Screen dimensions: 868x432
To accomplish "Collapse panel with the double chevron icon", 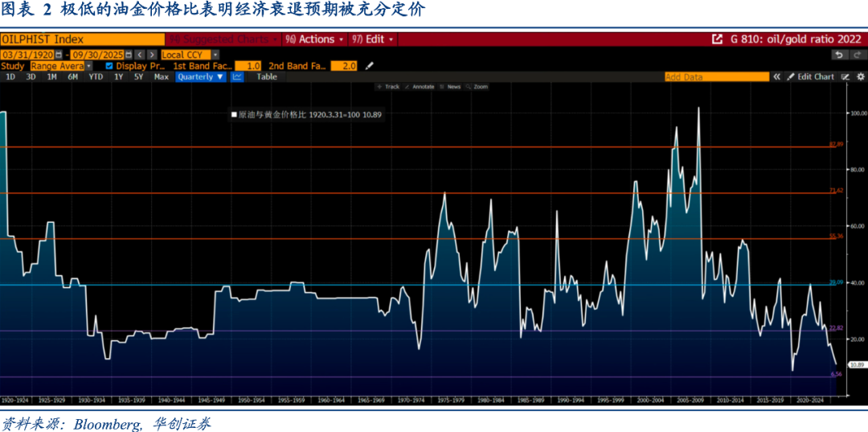I will pos(776,77).
